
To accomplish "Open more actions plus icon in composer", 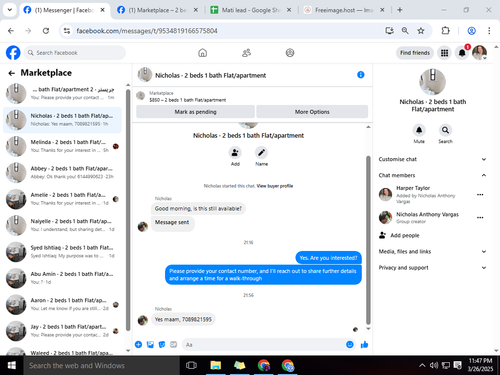I will pyautogui.click(x=138, y=344).
